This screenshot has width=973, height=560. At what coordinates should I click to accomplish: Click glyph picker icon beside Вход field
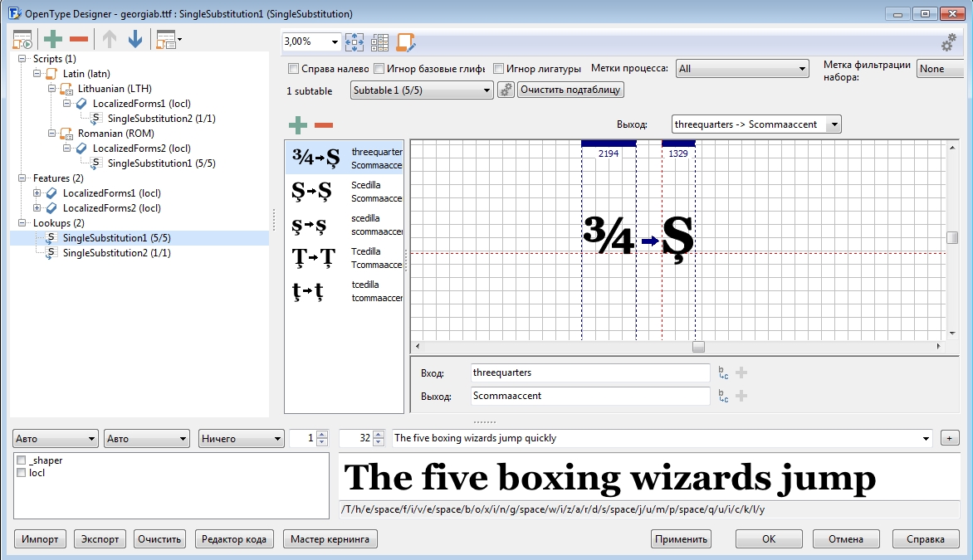click(724, 373)
